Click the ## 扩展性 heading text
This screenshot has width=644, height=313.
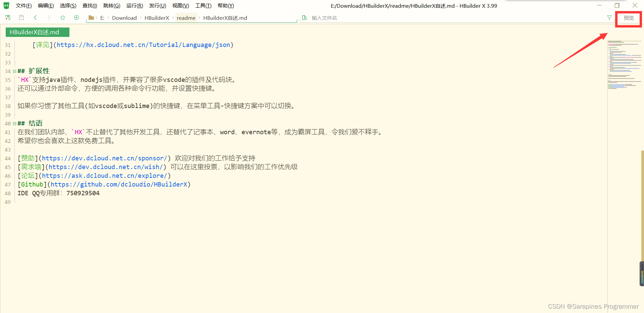click(x=34, y=71)
